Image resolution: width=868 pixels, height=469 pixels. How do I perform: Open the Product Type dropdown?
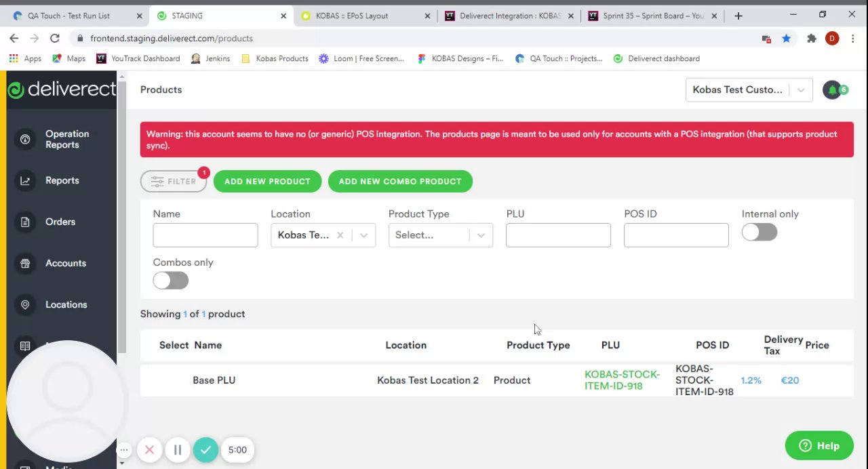tap(440, 235)
